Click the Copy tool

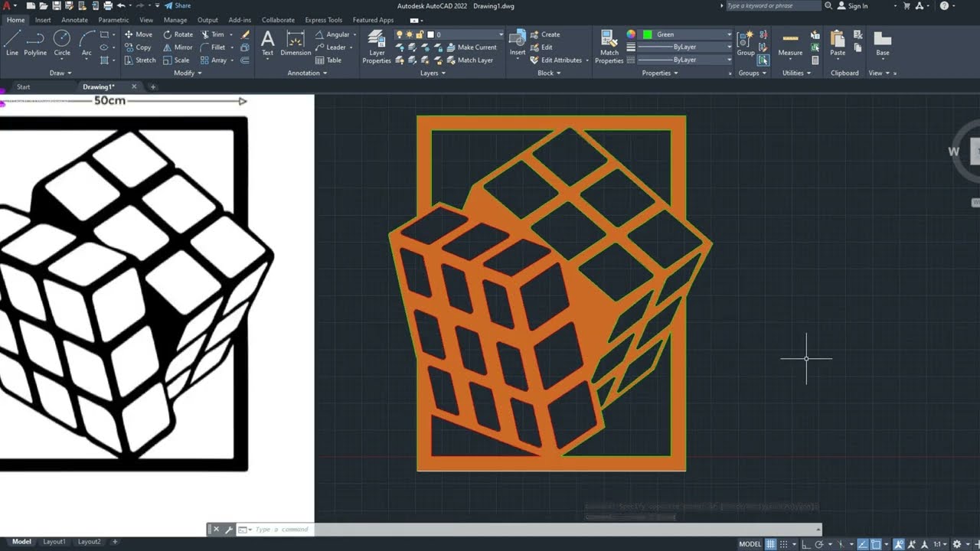(138, 47)
